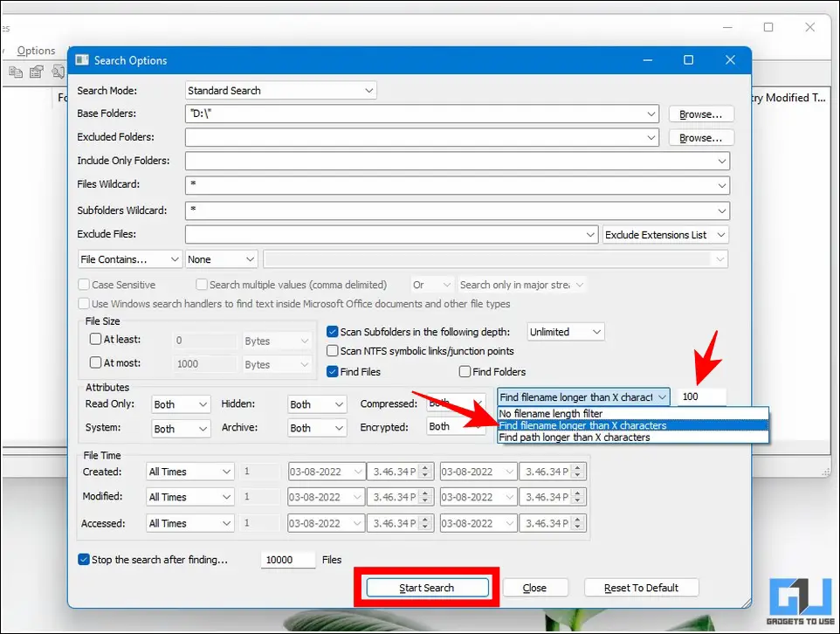Expand the Exclude Files combo box

pyautogui.click(x=589, y=235)
